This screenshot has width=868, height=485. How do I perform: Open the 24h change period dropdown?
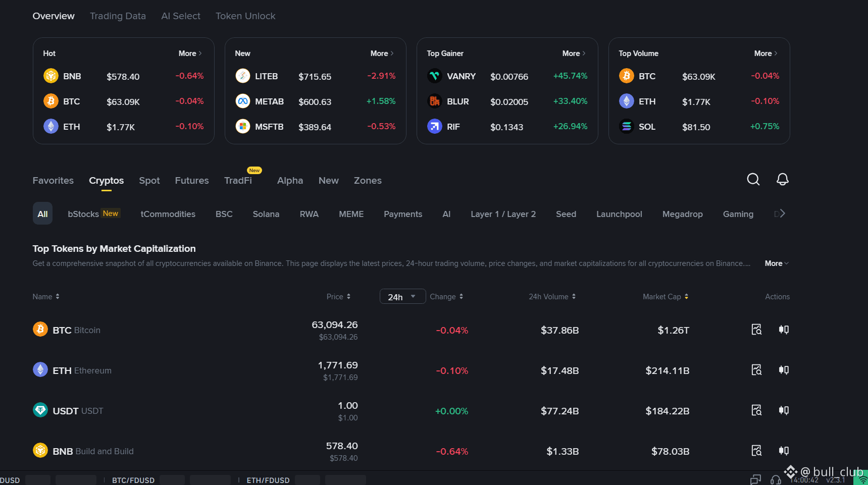(x=402, y=297)
